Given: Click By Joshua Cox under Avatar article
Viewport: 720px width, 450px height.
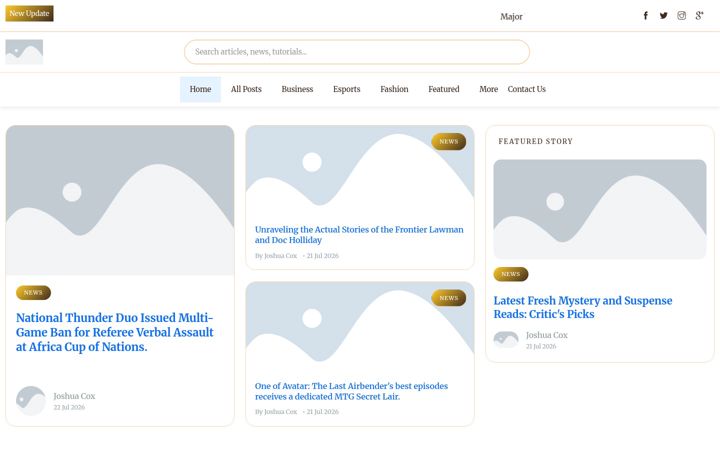Looking at the screenshot, I should pos(276,412).
